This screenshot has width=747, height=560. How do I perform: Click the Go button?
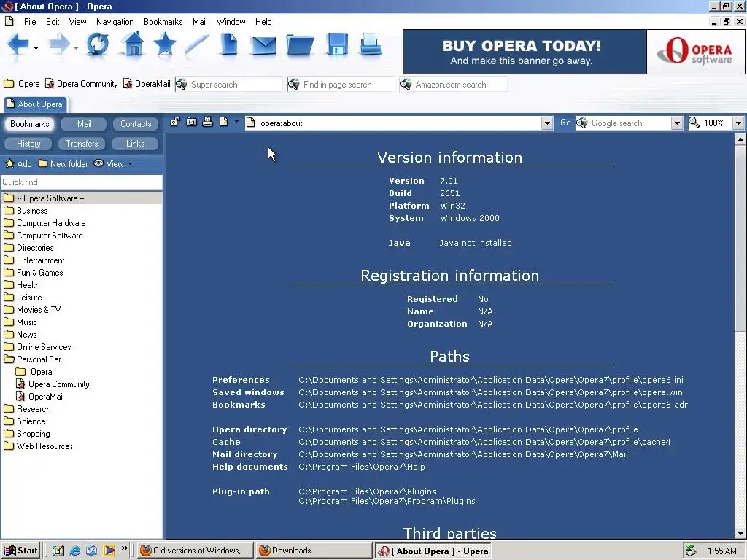point(565,122)
